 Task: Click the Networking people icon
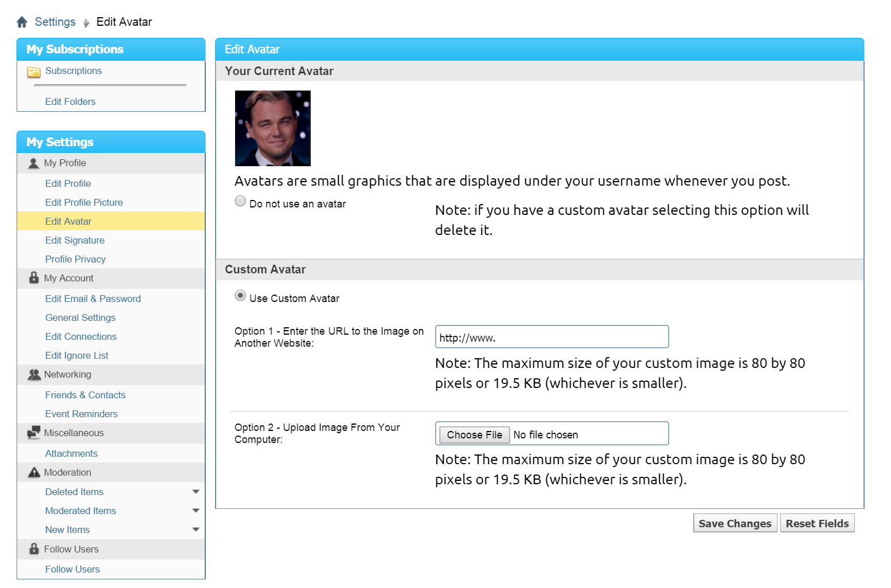pyautogui.click(x=34, y=375)
